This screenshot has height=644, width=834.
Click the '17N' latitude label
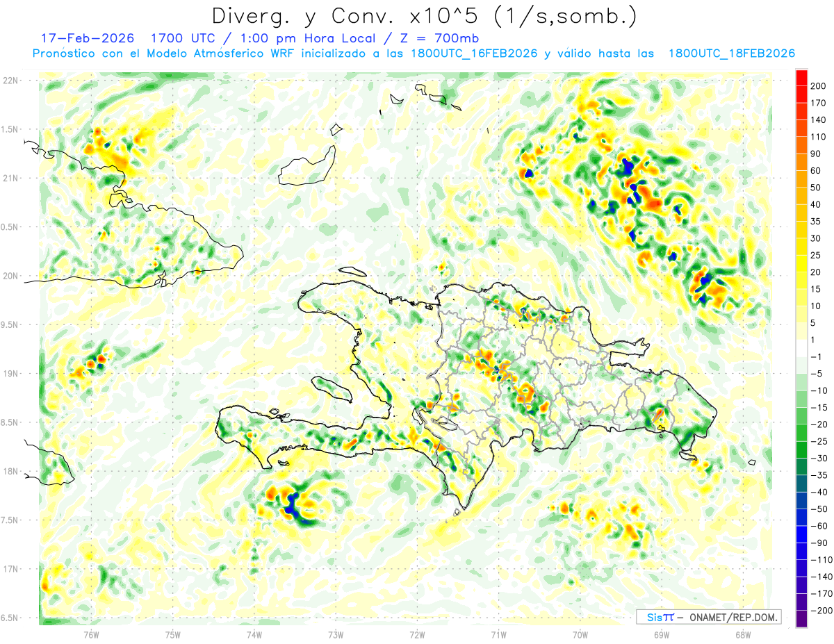[x=10, y=569]
